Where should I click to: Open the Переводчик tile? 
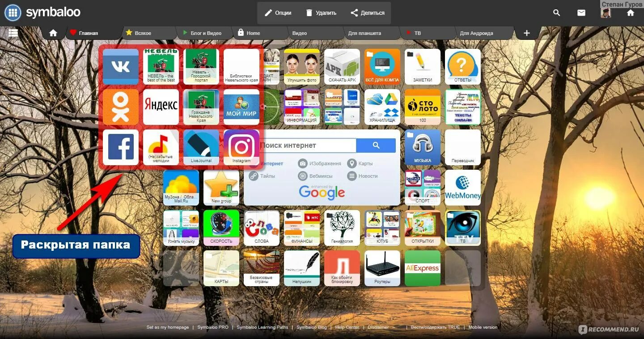pyautogui.click(x=463, y=147)
